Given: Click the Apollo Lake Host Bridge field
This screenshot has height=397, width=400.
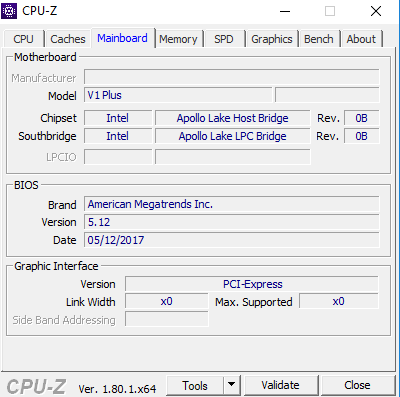Looking at the screenshot, I should coord(233,118).
